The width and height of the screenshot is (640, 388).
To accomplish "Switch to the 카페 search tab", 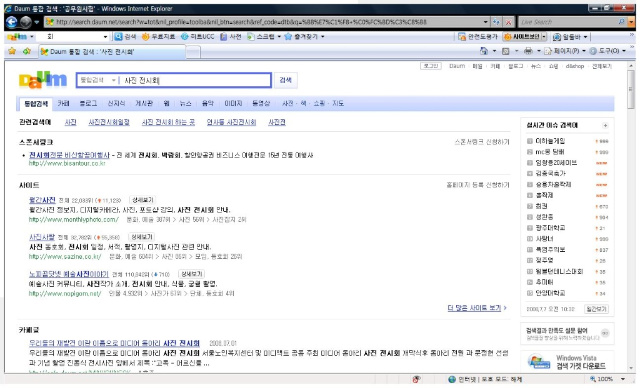I will 63,104.
